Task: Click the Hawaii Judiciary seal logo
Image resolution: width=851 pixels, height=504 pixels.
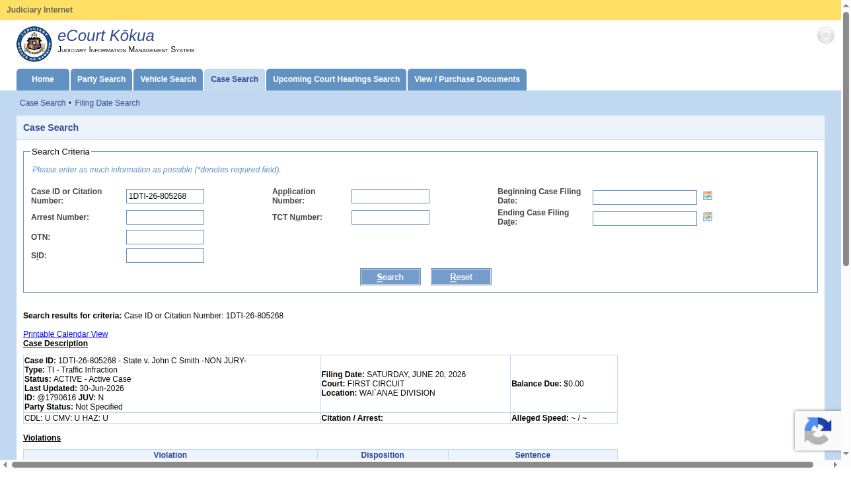Action: pos(34,44)
